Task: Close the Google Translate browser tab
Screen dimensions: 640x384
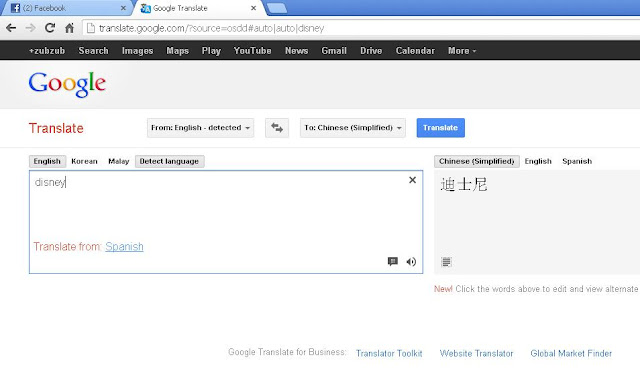Action: click(x=253, y=8)
